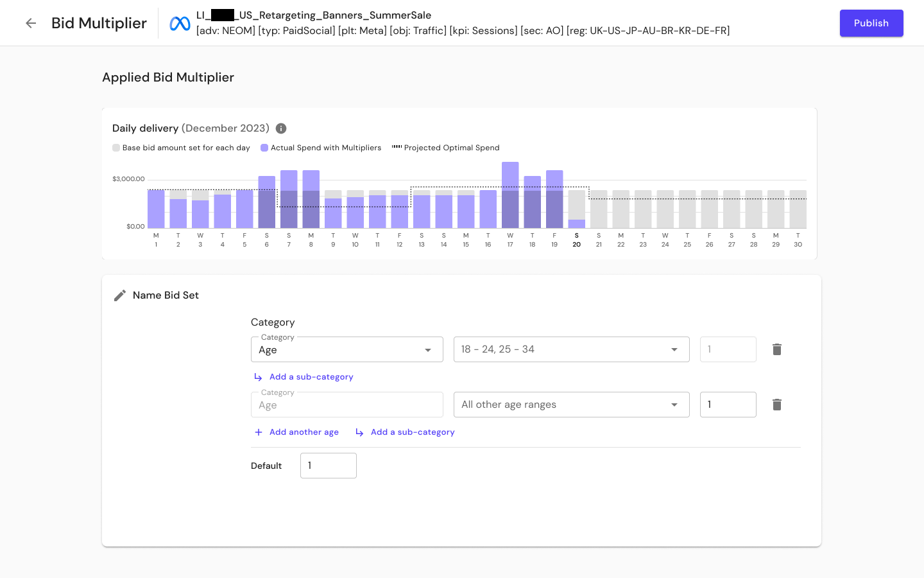Open the 'All other age ranges' dropdown
The height and width of the screenshot is (578, 924).
[571, 404]
